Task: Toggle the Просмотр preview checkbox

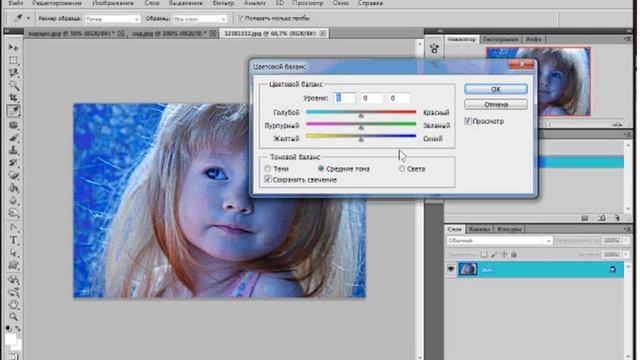Action: pyautogui.click(x=468, y=121)
